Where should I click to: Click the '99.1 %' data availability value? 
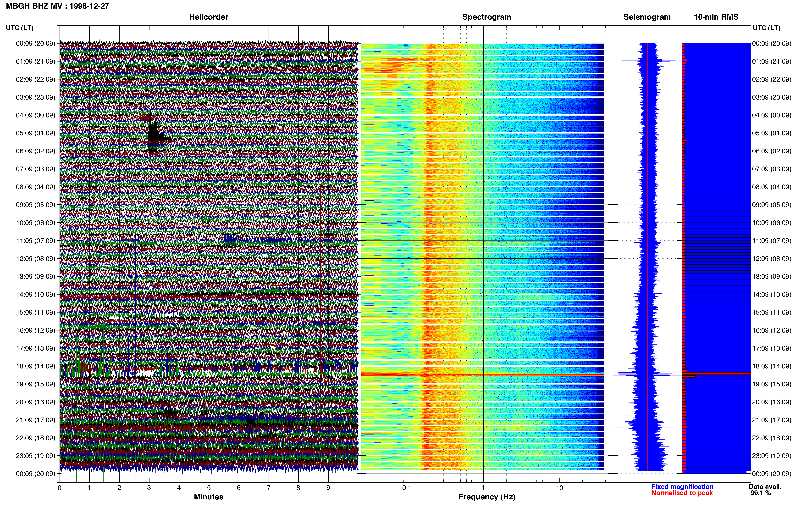761,493
